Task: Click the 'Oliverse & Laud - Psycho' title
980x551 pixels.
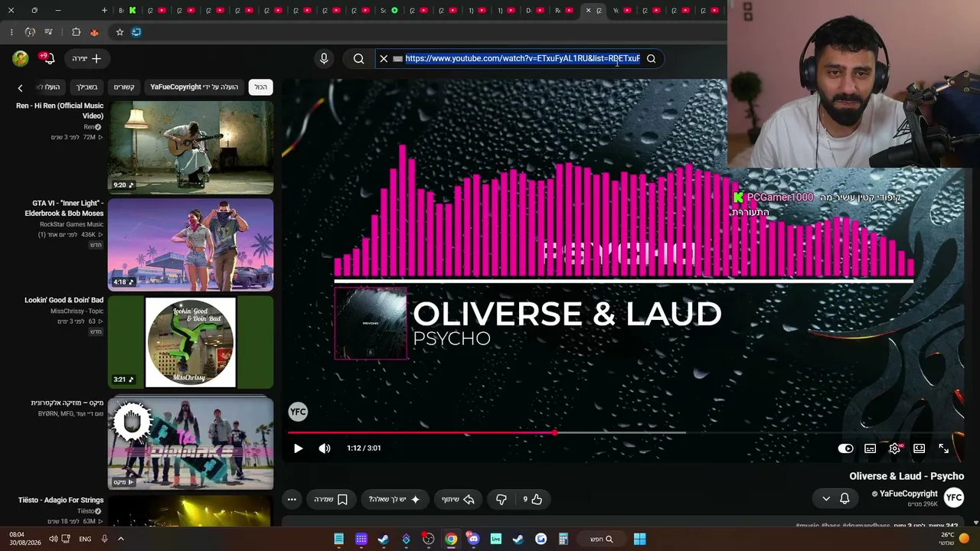Action: coord(906,476)
